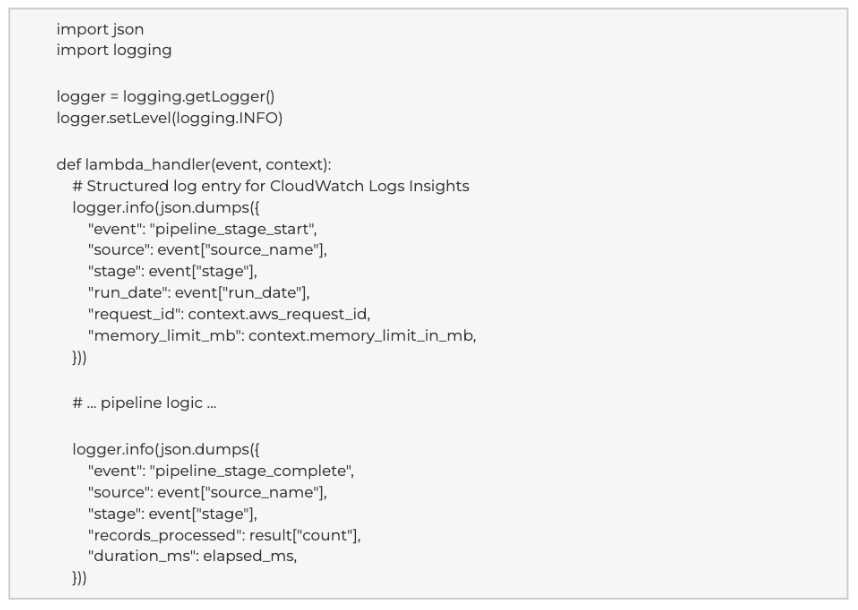Click the first closing })) bracket line
858x610 pixels.
79,357
